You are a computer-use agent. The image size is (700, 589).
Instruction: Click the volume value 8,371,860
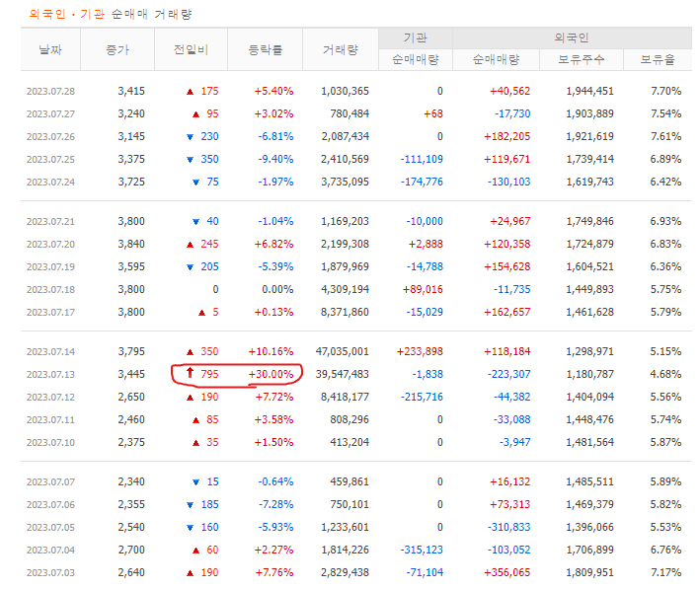tap(345, 312)
